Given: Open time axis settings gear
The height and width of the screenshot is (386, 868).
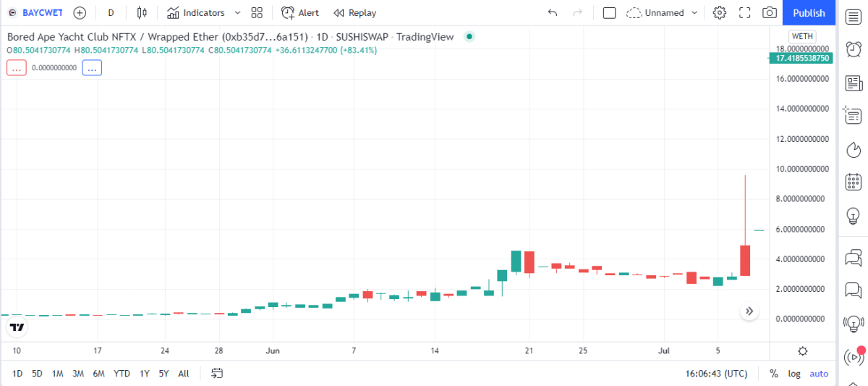Looking at the screenshot, I should coord(802,351).
